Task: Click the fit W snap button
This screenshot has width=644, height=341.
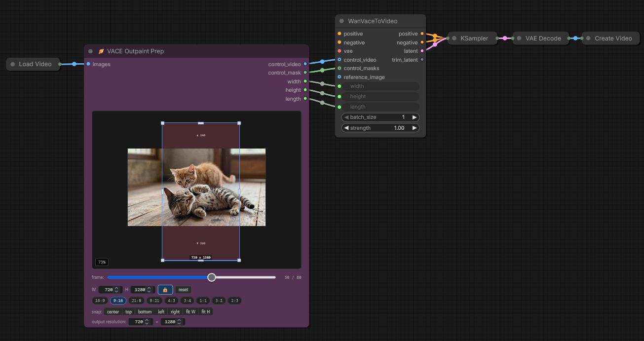Action: (x=190, y=312)
